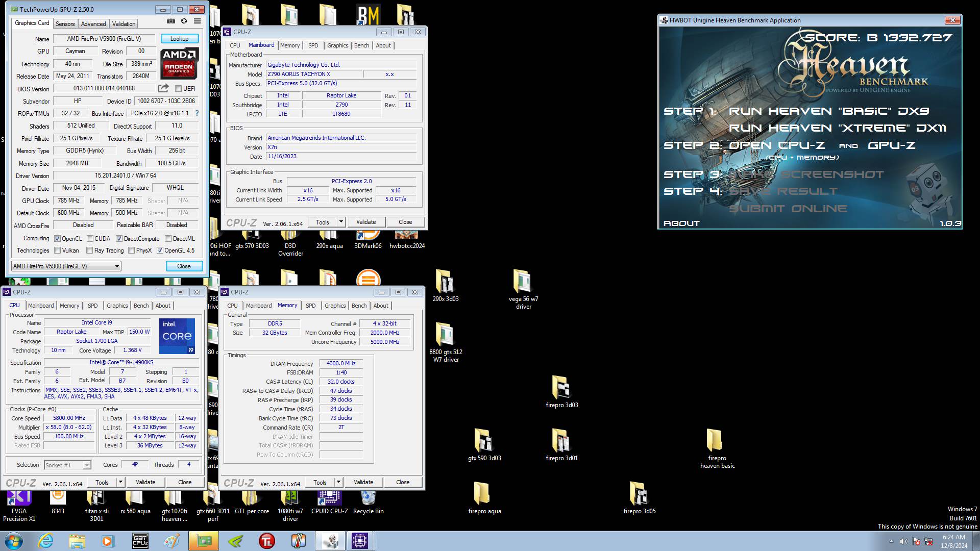
Task: Toggle the OpenCL checkbox
Action: tap(58, 239)
